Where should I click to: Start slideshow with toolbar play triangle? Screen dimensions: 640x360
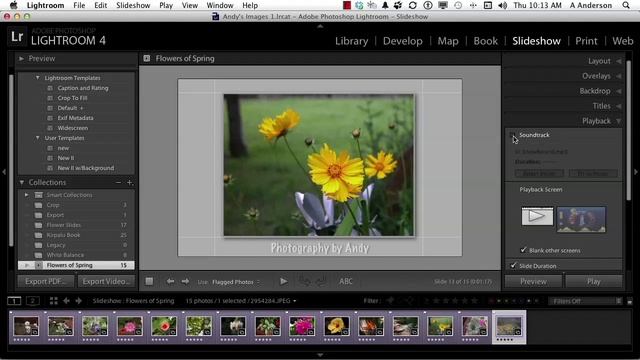(x=284, y=281)
